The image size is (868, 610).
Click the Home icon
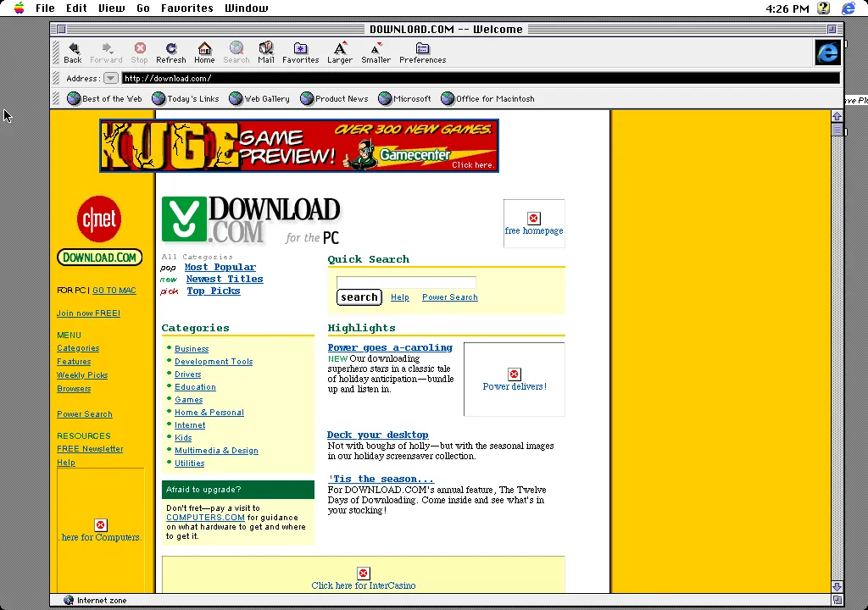pos(204,51)
